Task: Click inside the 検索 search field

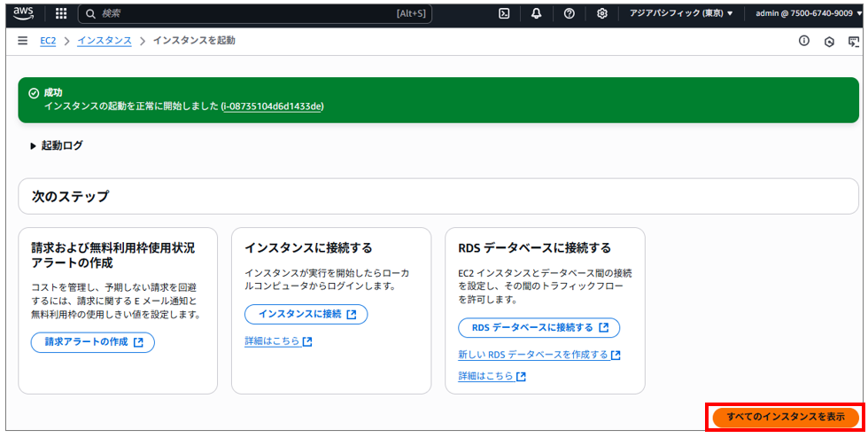Action: (x=255, y=14)
